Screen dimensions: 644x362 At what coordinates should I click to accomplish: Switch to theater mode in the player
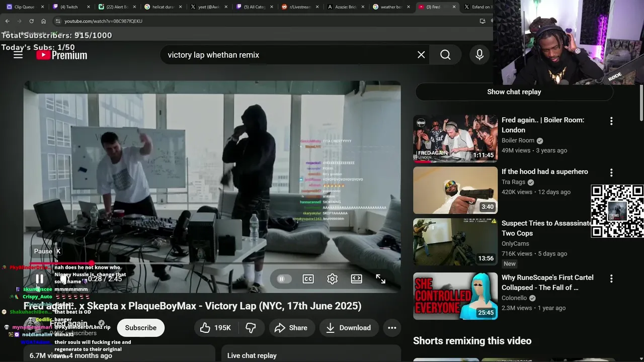click(x=356, y=279)
